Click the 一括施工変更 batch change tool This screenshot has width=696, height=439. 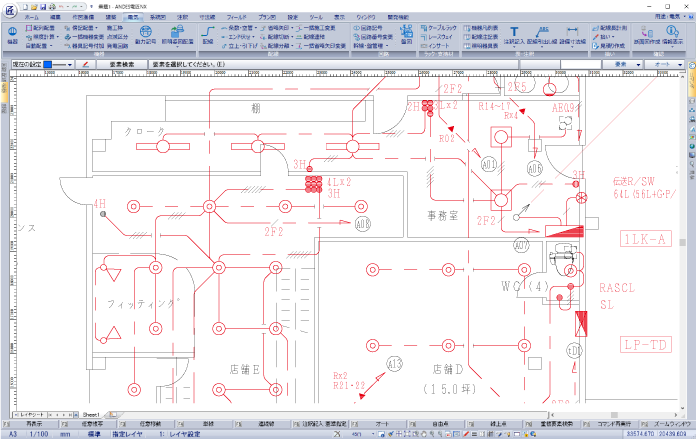316,28
